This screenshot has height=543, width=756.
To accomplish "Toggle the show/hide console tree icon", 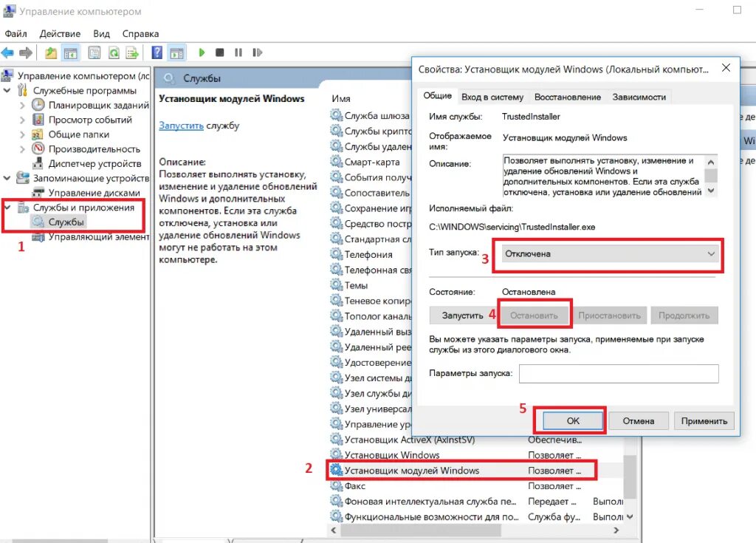I will click(x=71, y=52).
